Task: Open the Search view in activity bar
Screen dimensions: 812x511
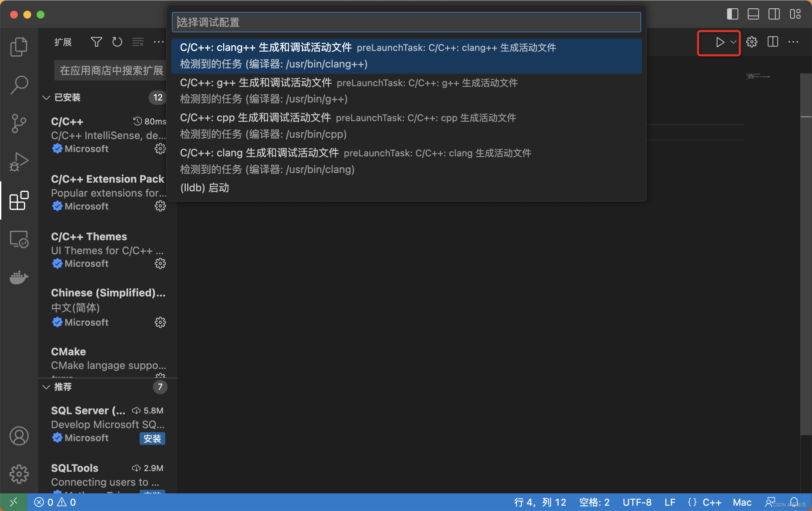Action: pyautogui.click(x=19, y=85)
